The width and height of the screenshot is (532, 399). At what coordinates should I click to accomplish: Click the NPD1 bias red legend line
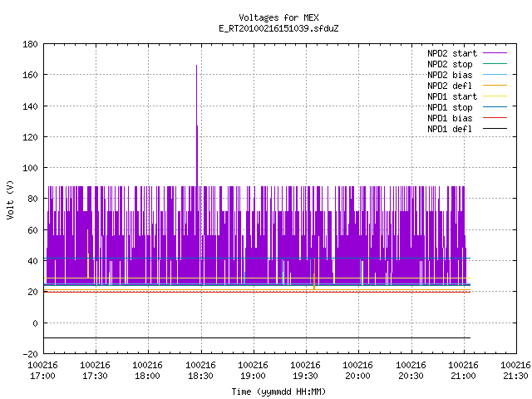(x=495, y=118)
